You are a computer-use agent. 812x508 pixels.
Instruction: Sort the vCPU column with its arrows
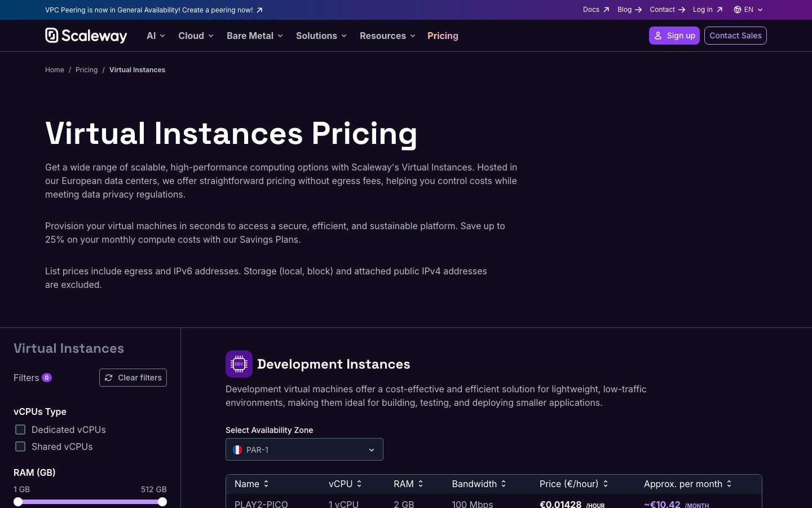click(x=359, y=484)
